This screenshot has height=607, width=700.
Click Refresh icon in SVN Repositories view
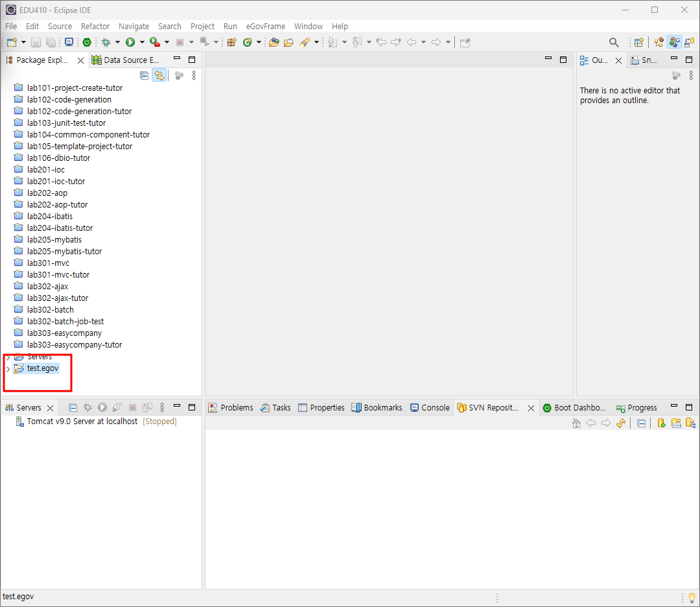coord(621,423)
